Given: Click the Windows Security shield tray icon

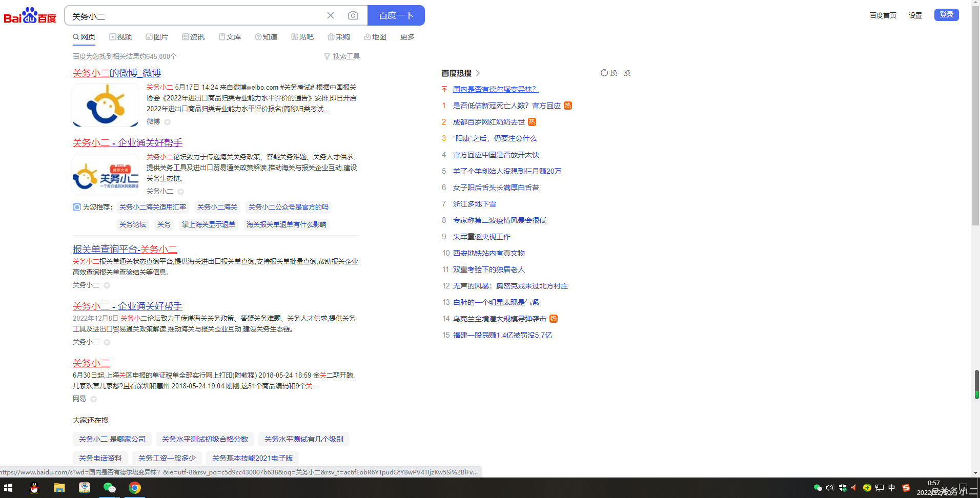Looking at the screenshot, I should 842,488.
